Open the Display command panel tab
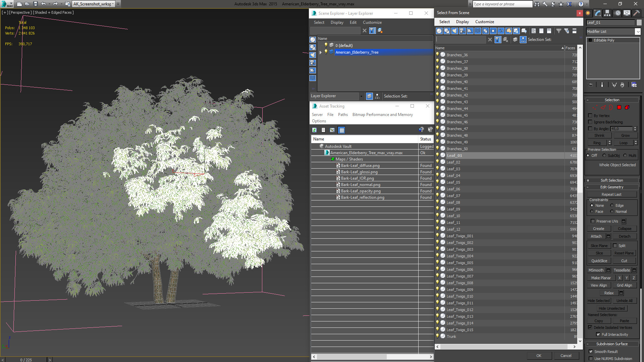The image size is (644, 362). coord(627,13)
